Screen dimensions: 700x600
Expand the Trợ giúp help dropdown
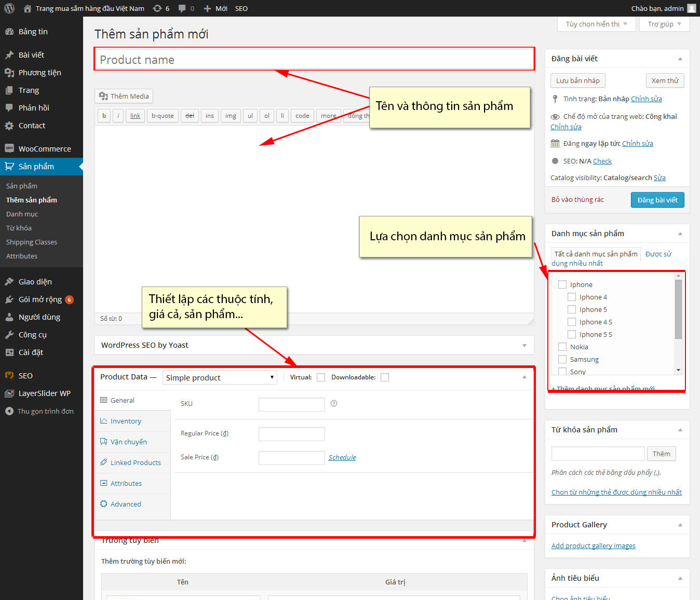(665, 24)
